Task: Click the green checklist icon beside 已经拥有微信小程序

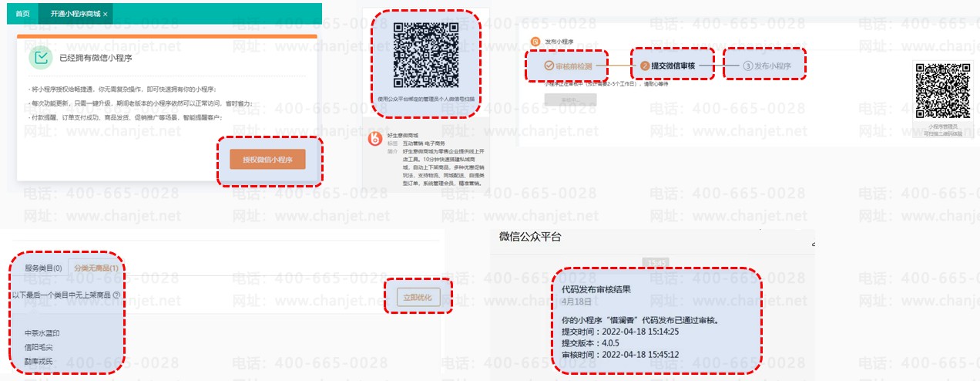Action: tap(41, 57)
